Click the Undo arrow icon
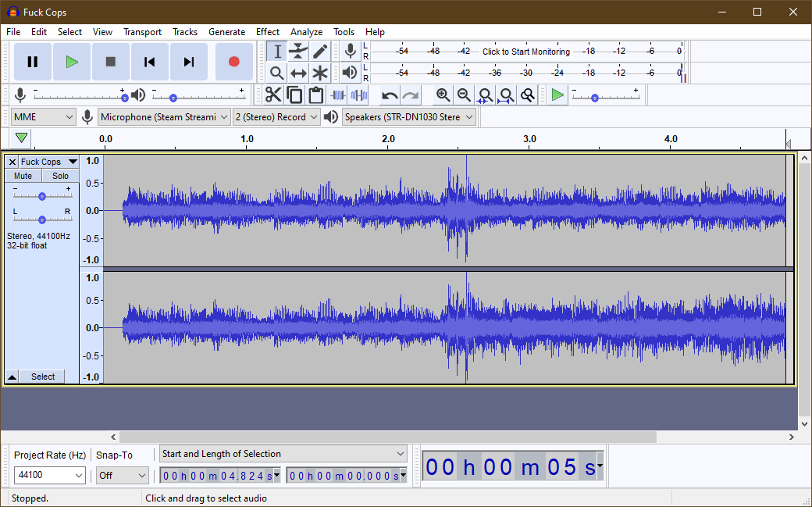The height and width of the screenshot is (507, 812). tap(389, 95)
